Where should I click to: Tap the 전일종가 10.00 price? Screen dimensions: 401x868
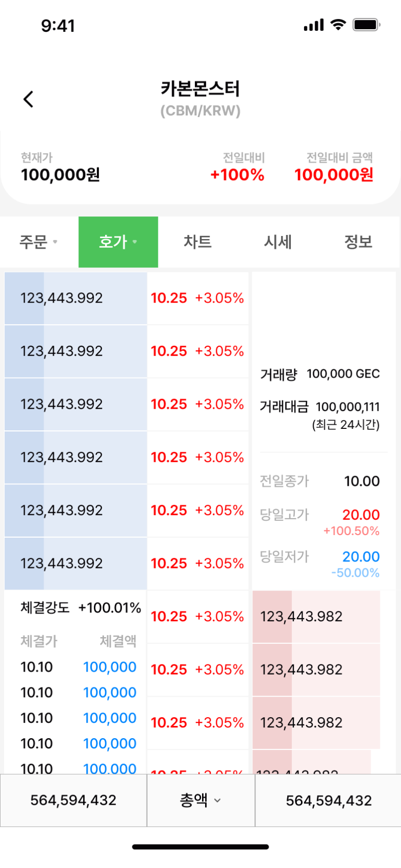coord(362,481)
